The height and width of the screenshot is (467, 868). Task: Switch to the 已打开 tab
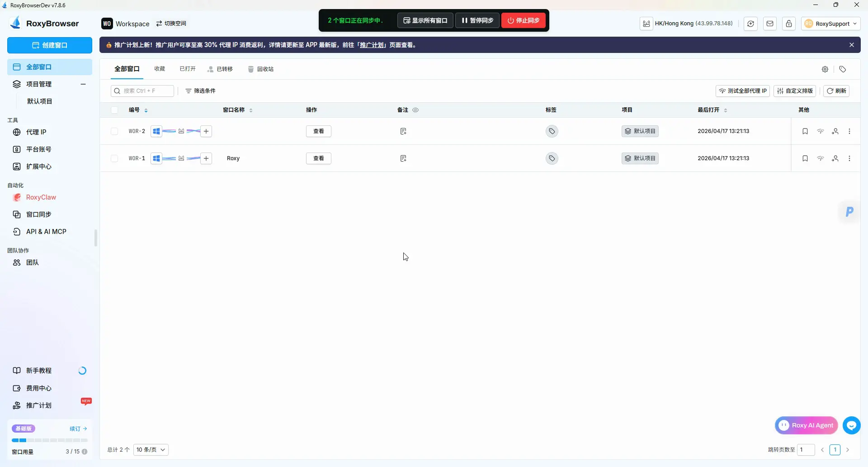click(188, 69)
